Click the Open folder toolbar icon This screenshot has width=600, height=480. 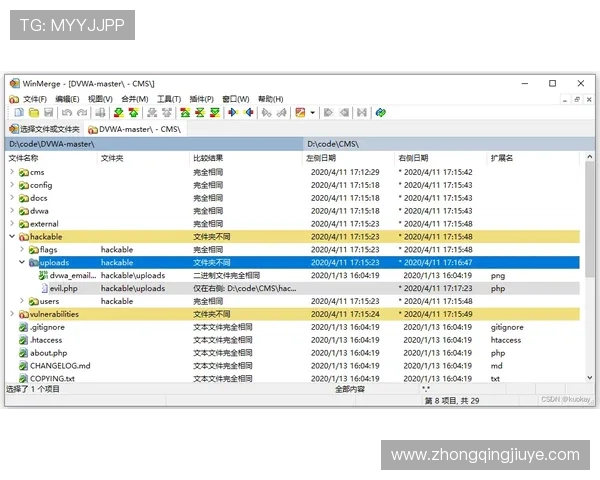34,113
